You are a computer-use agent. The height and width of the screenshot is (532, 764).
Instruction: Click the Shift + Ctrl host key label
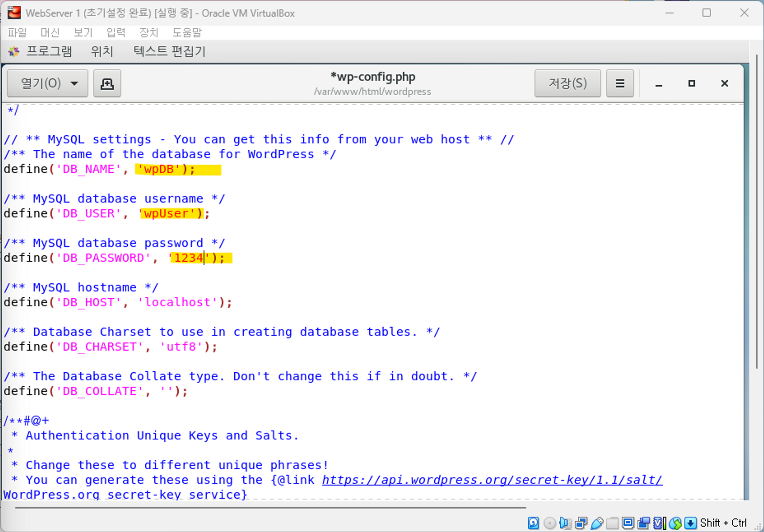tap(723, 523)
